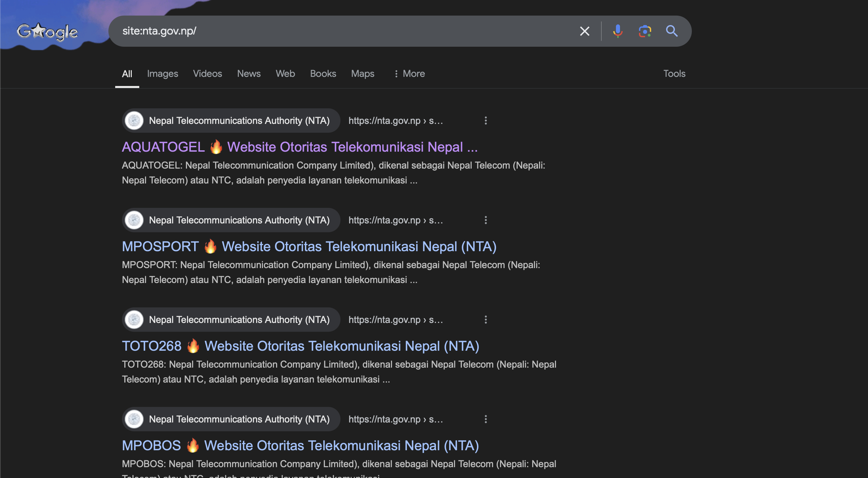Expand the More search filters menu

(x=409, y=74)
